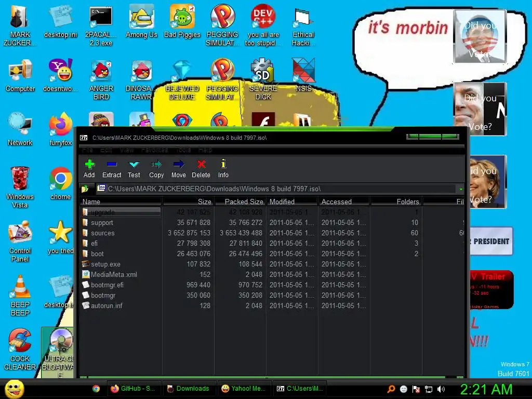Open the Favorites menu in 7-Zip
The width and height of the screenshot is (532, 399).
coord(154,150)
